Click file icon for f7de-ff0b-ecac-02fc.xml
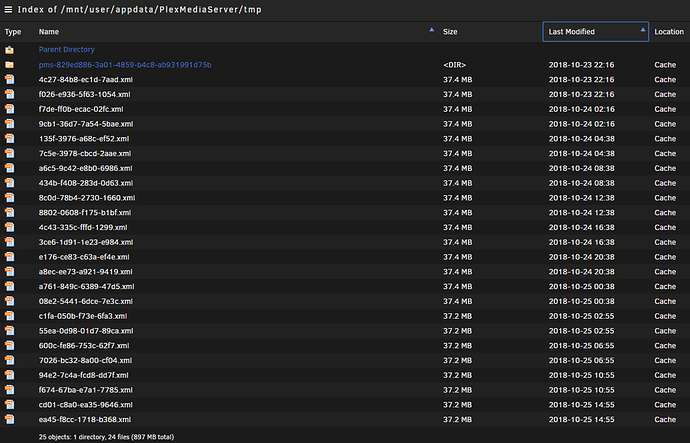 tap(9, 109)
